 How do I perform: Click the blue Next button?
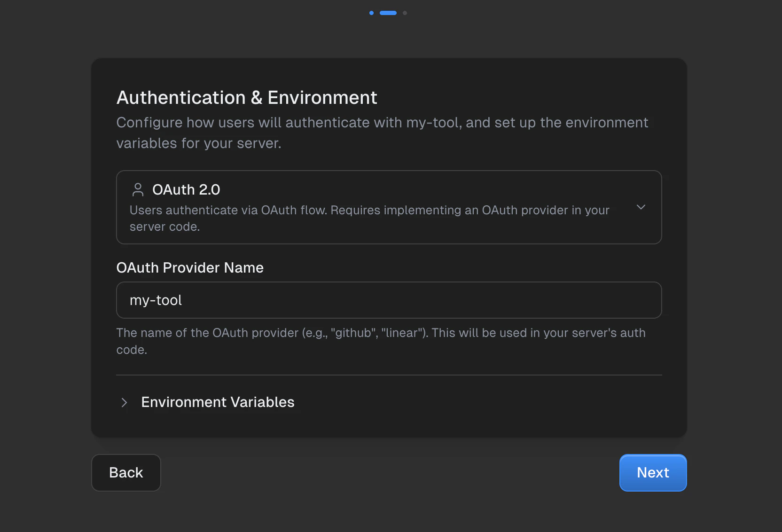[x=653, y=473]
